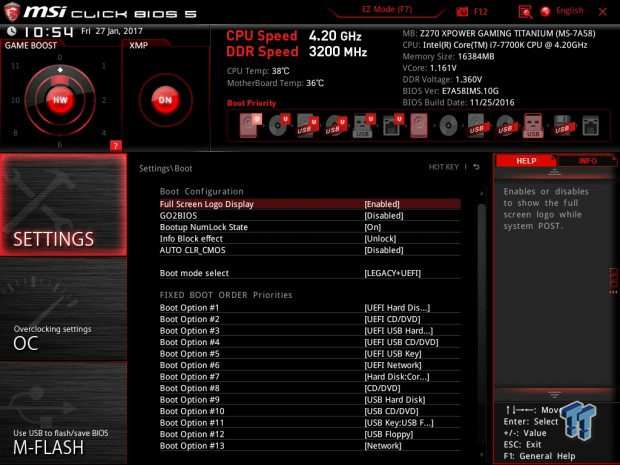The image size is (620, 465).
Task: Toggle GO2BIOS [Disabled] value
Action: coord(384,215)
